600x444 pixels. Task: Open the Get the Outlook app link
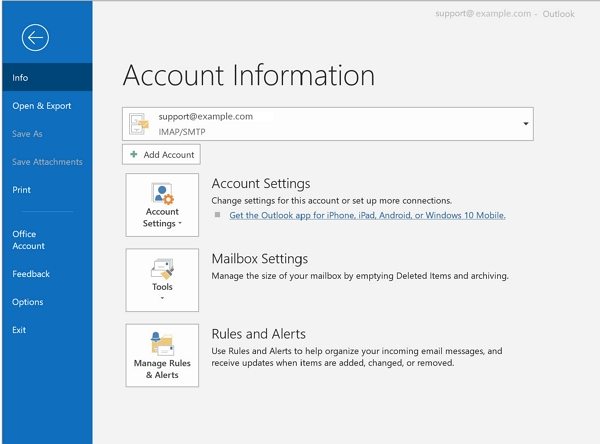(367, 215)
